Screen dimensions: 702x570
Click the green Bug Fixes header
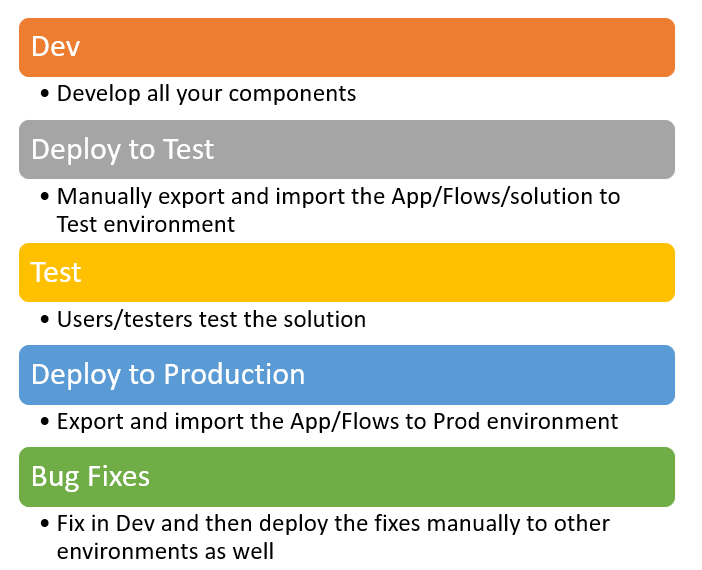pos(346,476)
